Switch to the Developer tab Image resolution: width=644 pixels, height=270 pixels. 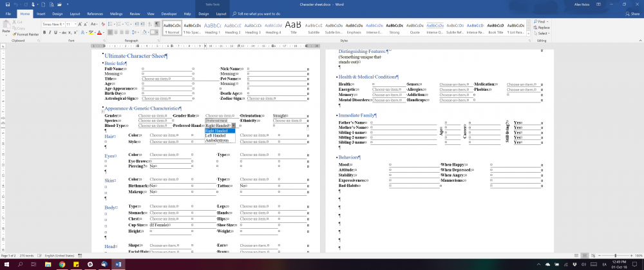point(170,13)
